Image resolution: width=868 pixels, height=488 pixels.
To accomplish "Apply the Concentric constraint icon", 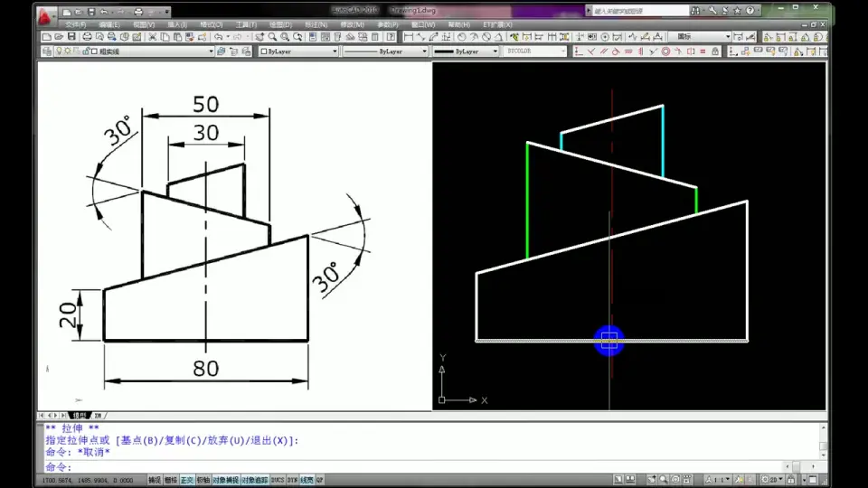I will (x=666, y=52).
